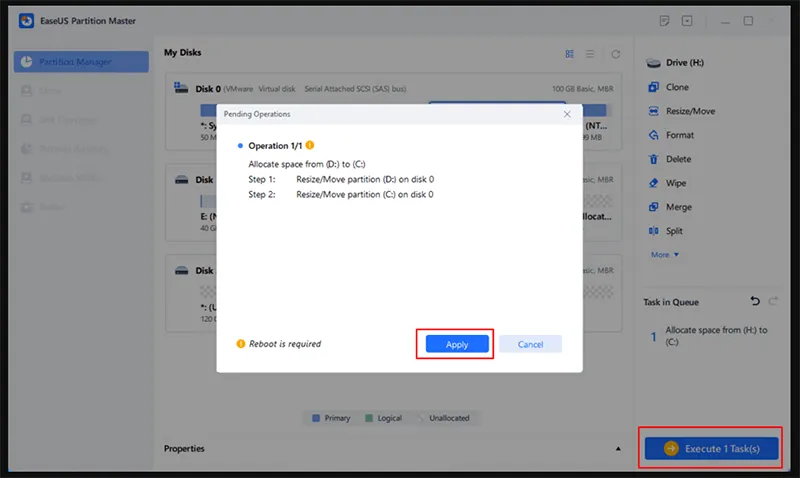This screenshot has width=800, height=478.
Task: Click the Unallocated legend swatch
Action: (x=420, y=418)
